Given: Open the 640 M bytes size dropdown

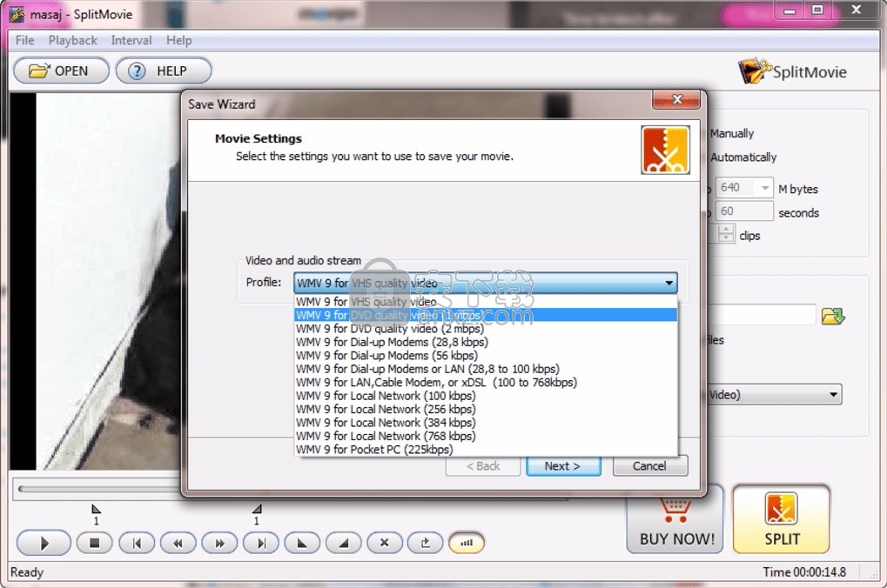Looking at the screenshot, I should (x=765, y=188).
